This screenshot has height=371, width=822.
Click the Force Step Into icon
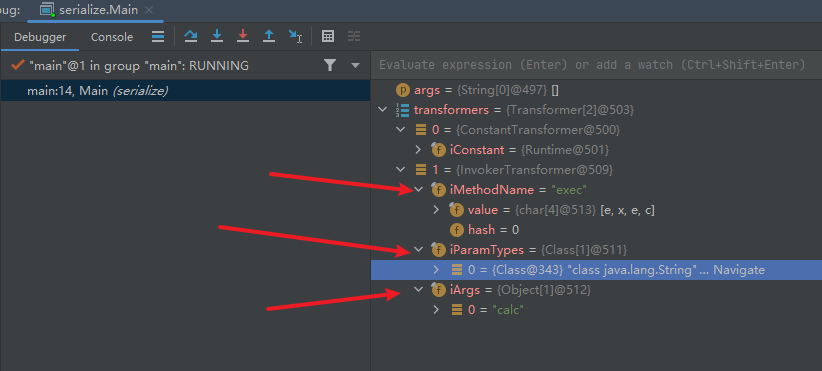click(x=243, y=36)
